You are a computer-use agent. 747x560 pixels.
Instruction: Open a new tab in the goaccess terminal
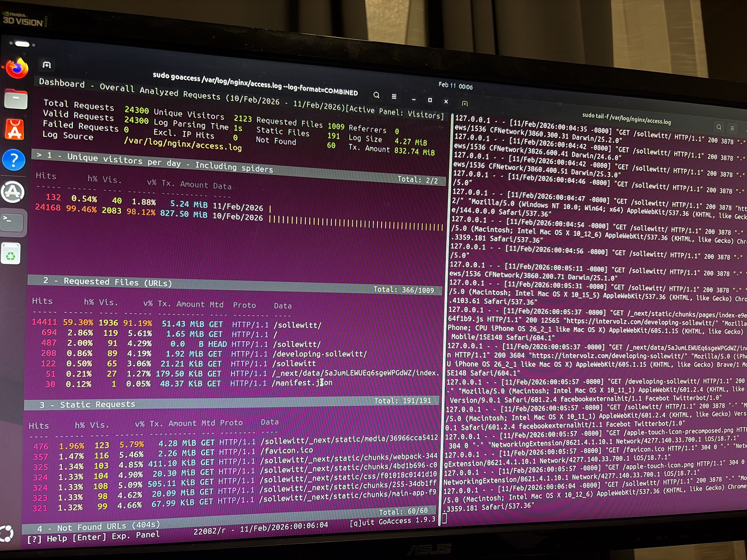tap(47, 65)
